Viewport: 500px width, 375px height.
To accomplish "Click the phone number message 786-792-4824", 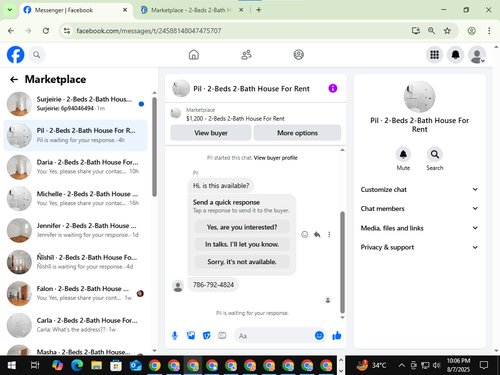I will coord(213,285).
